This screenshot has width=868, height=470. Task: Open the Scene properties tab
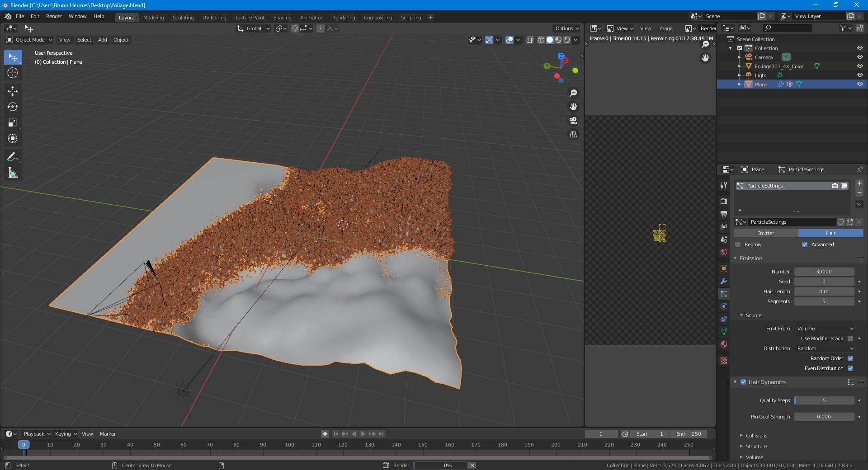pyautogui.click(x=724, y=239)
